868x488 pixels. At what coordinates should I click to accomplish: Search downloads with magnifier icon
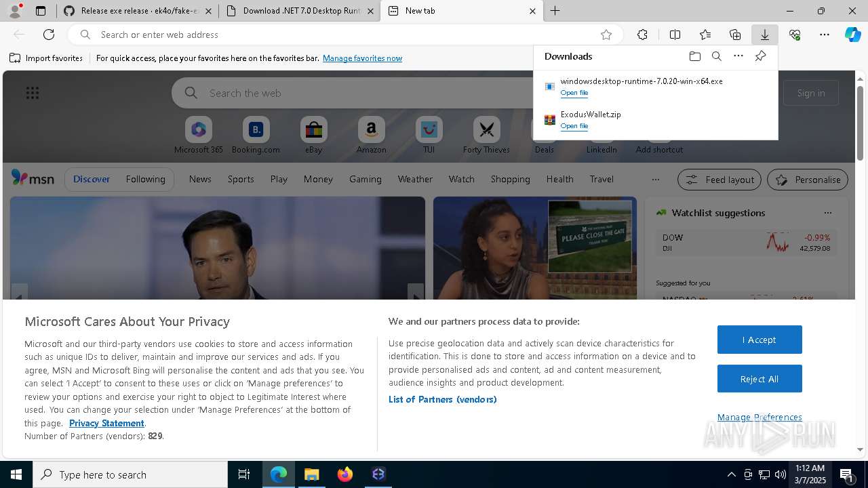point(716,56)
